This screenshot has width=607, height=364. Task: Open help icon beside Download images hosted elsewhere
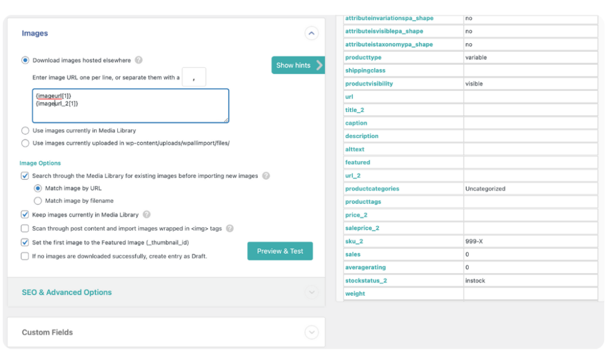(139, 60)
